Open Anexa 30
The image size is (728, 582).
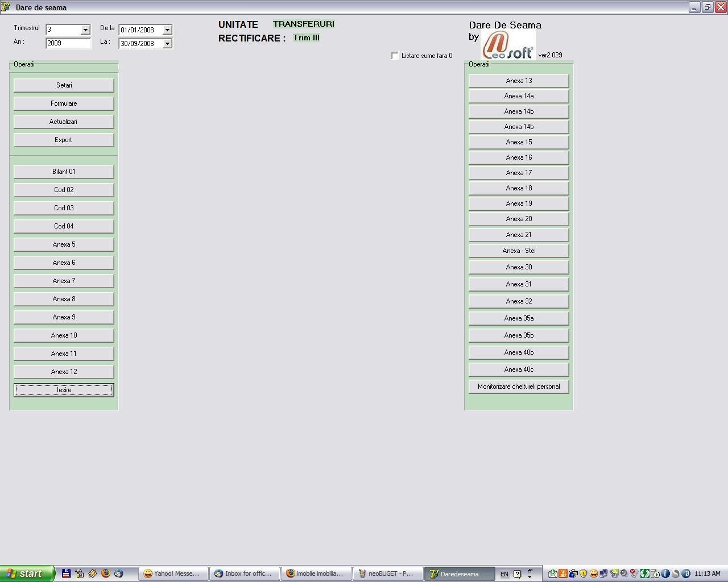point(519,267)
